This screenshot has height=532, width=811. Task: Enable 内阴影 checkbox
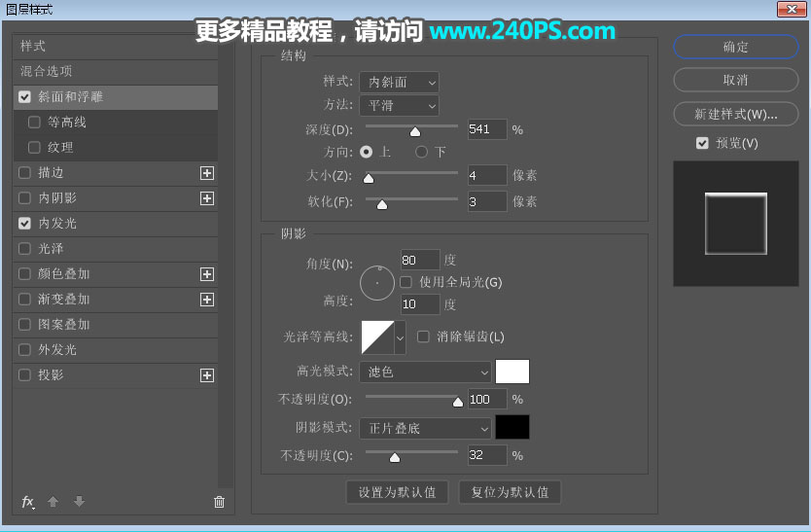pos(24,198)
